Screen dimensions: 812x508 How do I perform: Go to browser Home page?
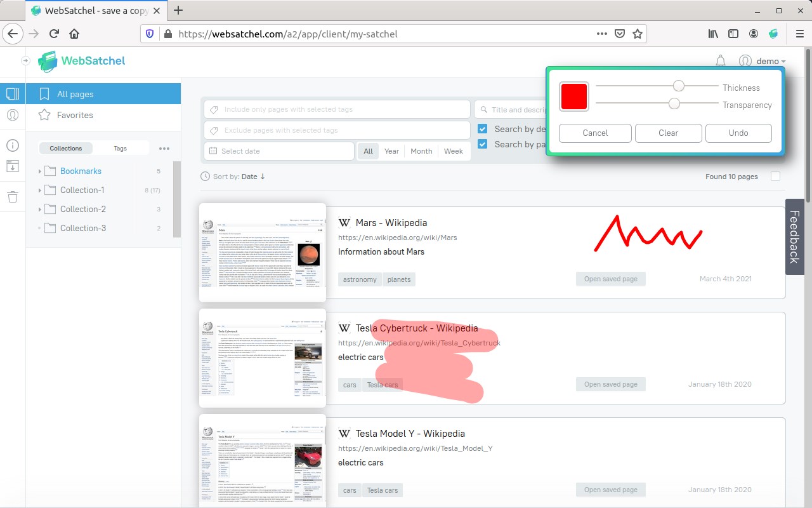tap(74, 34)
